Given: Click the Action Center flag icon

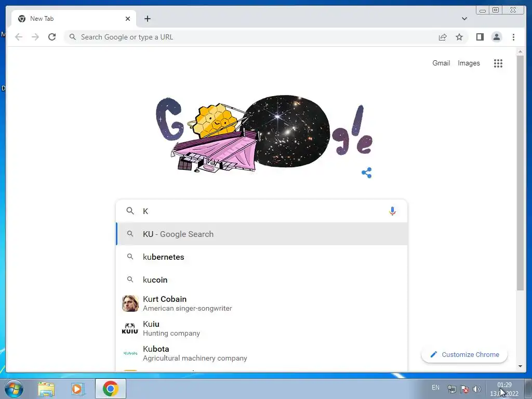Looking at the screenshot, I should (464, 389).
